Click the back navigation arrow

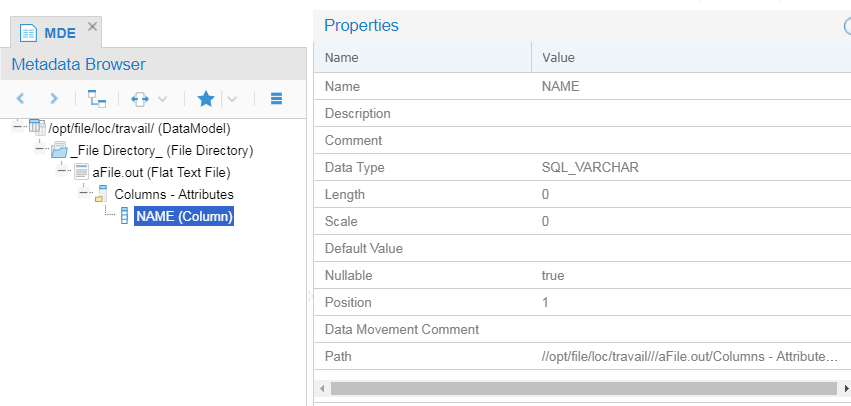click(21, 99)
